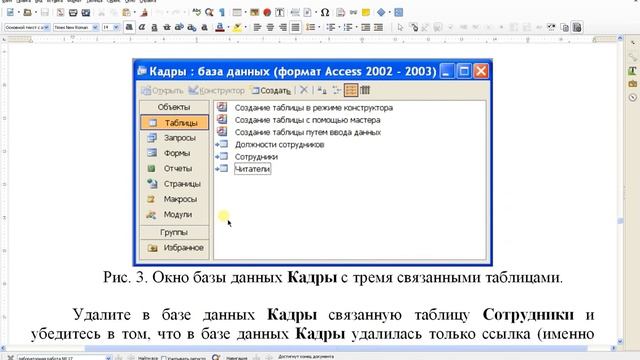Open the Navigator panel in the sidebar
This screenshot has height=360, width=640.
click(632, 98)
